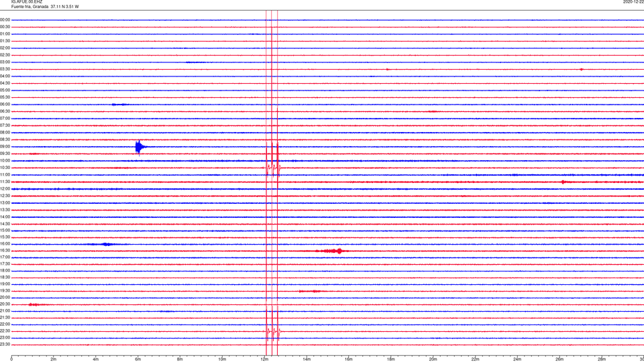The image size is (644, 362).
Task: Click the 22:30 time label
Action: [x=5, y=330]
